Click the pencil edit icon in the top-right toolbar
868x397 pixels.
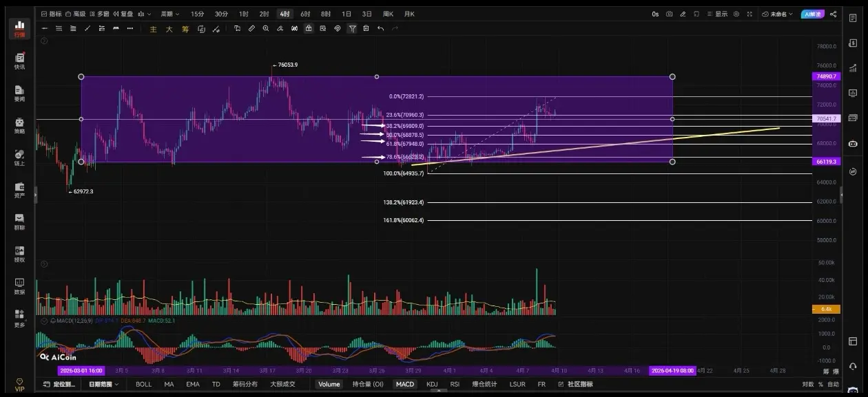pyautogui.click(x=683, y=14)
